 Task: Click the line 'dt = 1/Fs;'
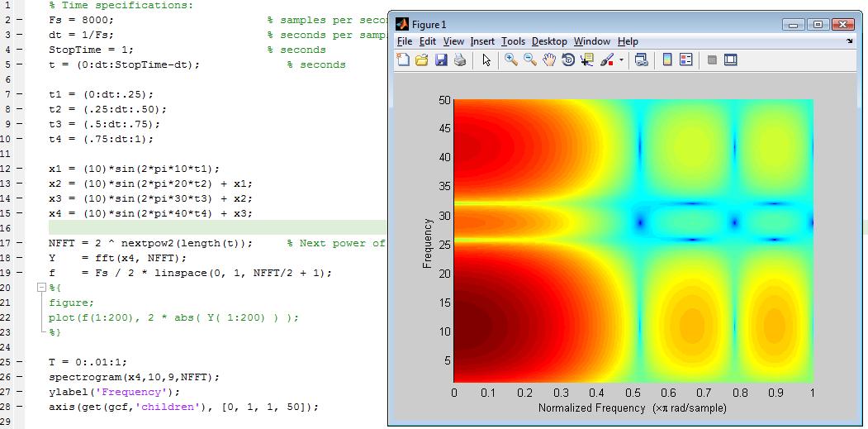(x=81, y=35)
